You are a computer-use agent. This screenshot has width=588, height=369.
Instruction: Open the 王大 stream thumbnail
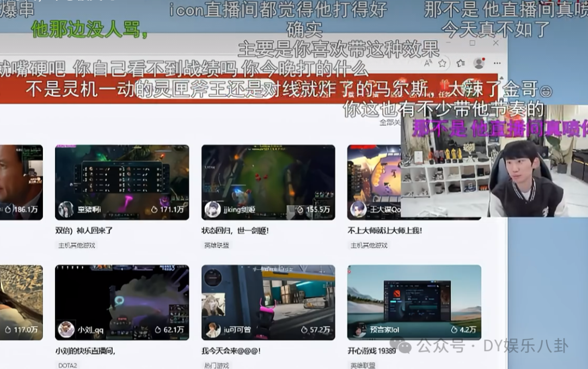click(x=374, y=182)
